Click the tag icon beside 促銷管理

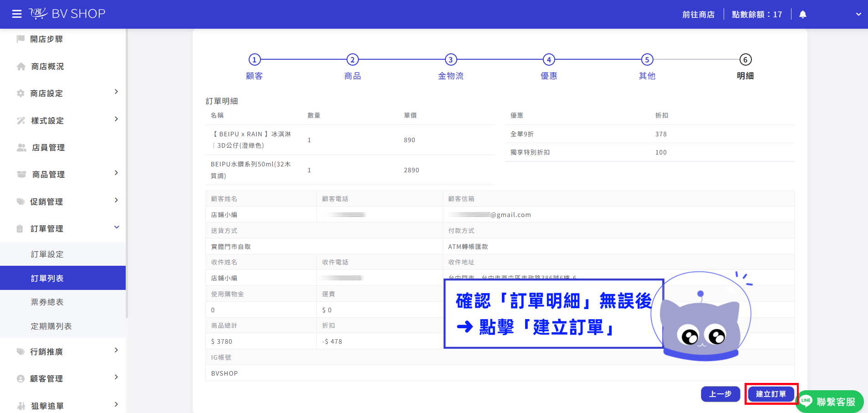click(20, 201)
